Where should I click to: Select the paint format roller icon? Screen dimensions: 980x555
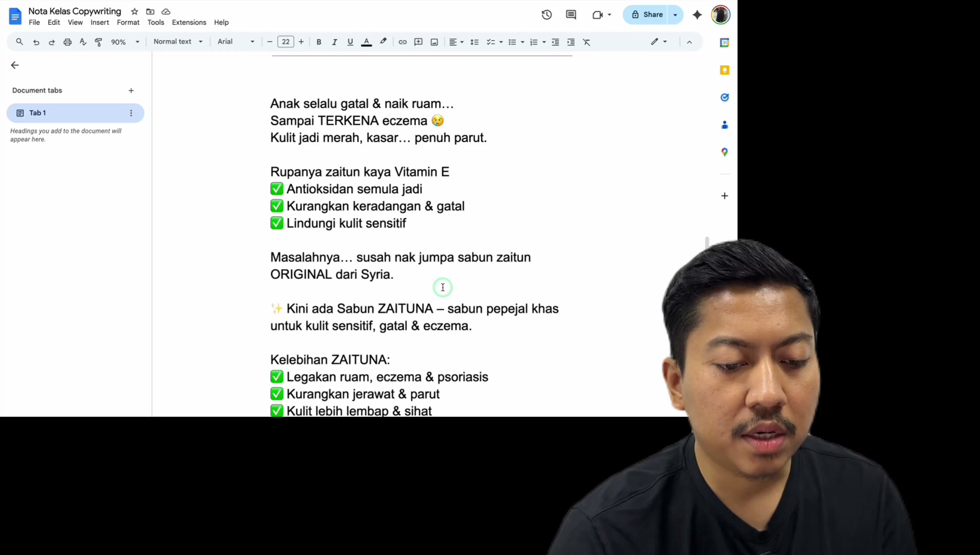99,42
